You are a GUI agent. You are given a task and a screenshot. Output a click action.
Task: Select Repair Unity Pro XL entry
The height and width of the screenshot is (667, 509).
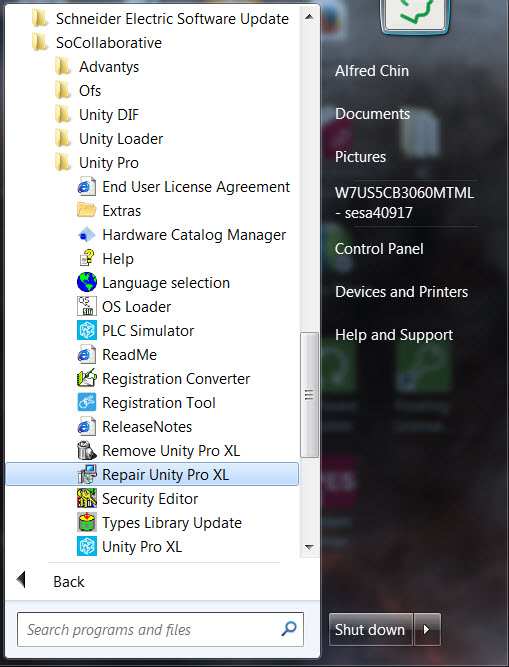[x=152, y=474]
